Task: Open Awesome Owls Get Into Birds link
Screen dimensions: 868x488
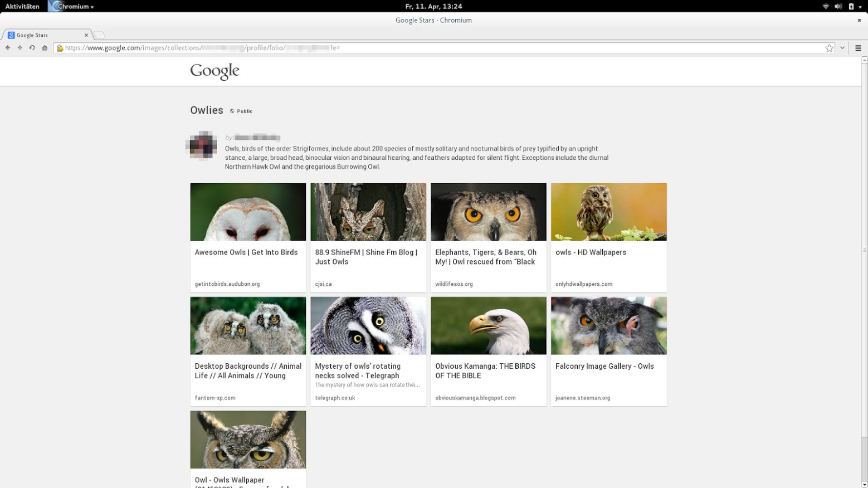Action: (246, 252)
